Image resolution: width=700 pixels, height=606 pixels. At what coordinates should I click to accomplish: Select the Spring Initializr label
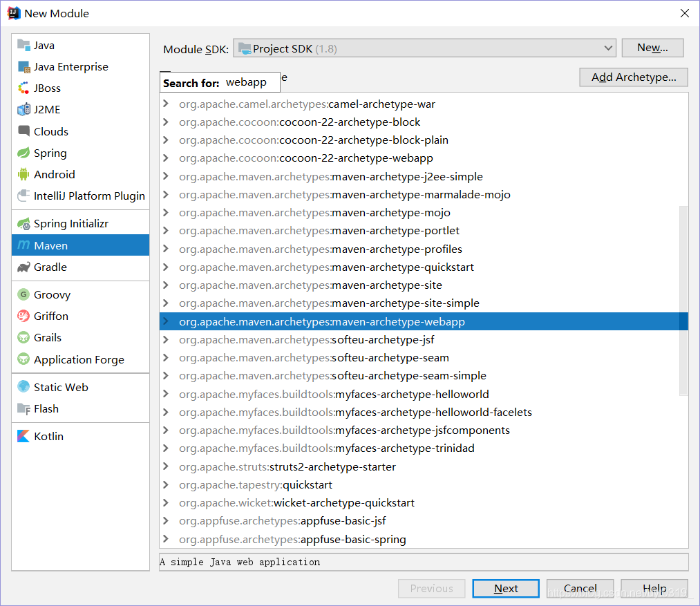(71, 224)
